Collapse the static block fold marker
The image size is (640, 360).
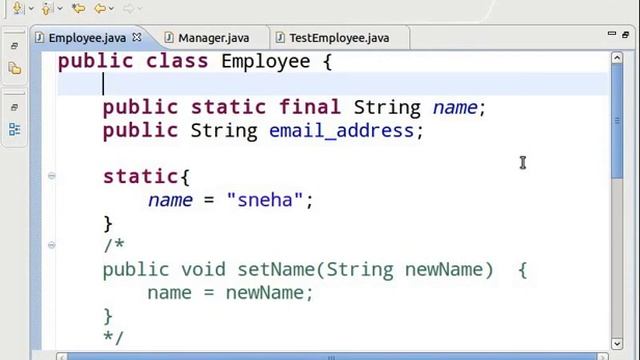point(51,176)
